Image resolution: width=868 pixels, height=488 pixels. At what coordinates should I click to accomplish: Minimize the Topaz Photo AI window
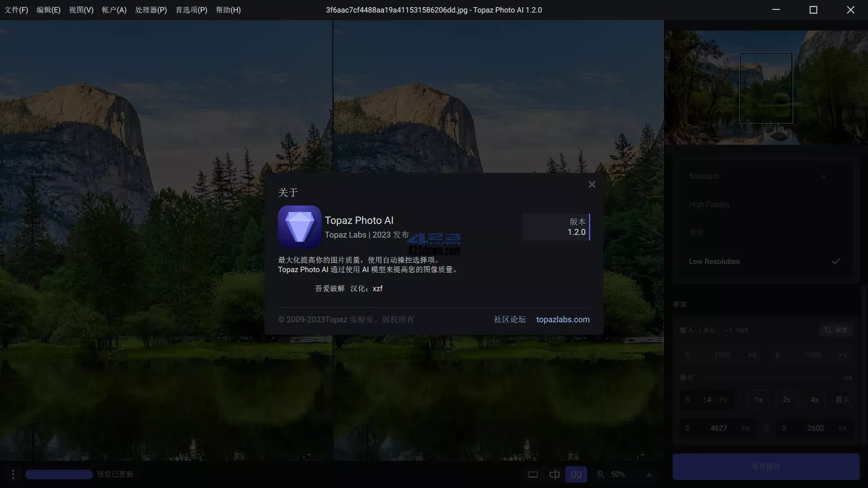pos(776,10)
